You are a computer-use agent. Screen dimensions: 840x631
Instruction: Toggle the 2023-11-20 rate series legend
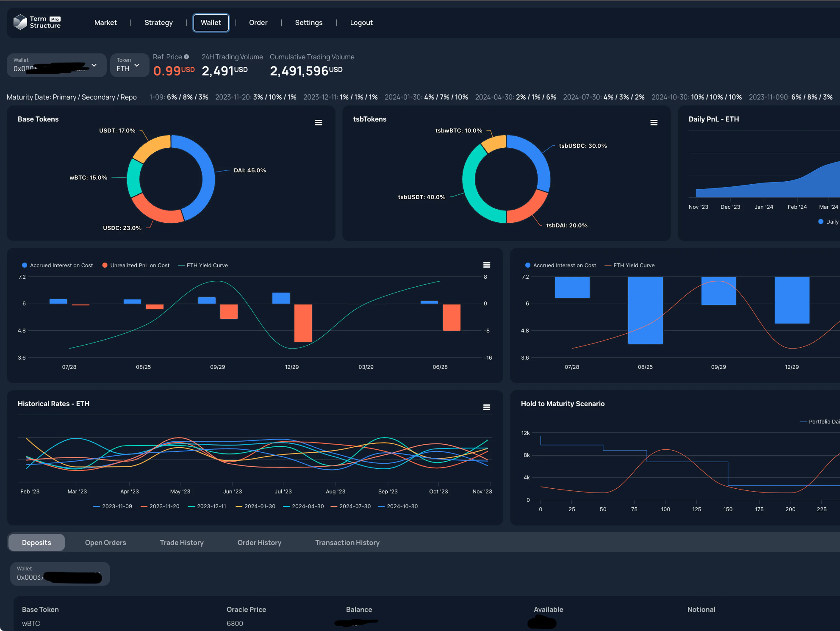click(x=160, y=506)
